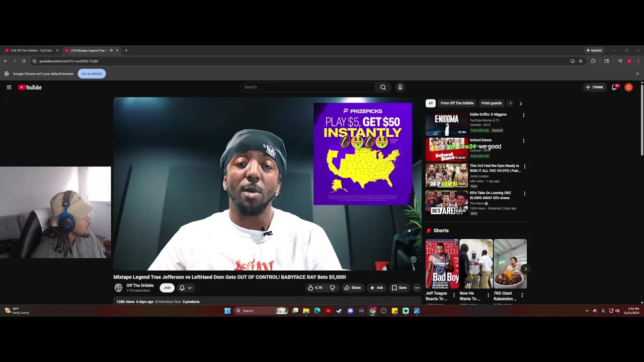644x362 pixels.
Task: Click into the YouTube search field
Action: point(307,87)
